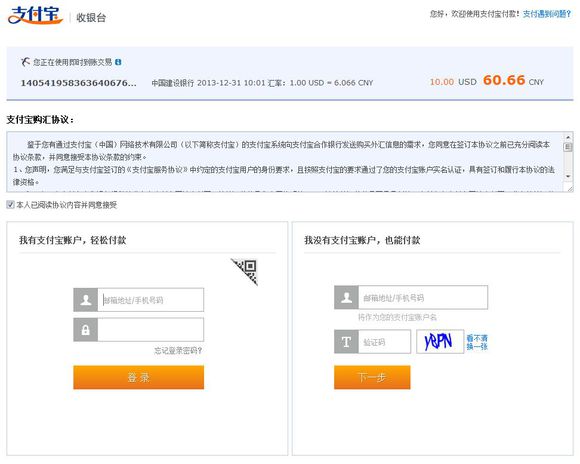Click the 60.66 CNY amount
Viewport: 580px width, 464px height.
(513, 80)
